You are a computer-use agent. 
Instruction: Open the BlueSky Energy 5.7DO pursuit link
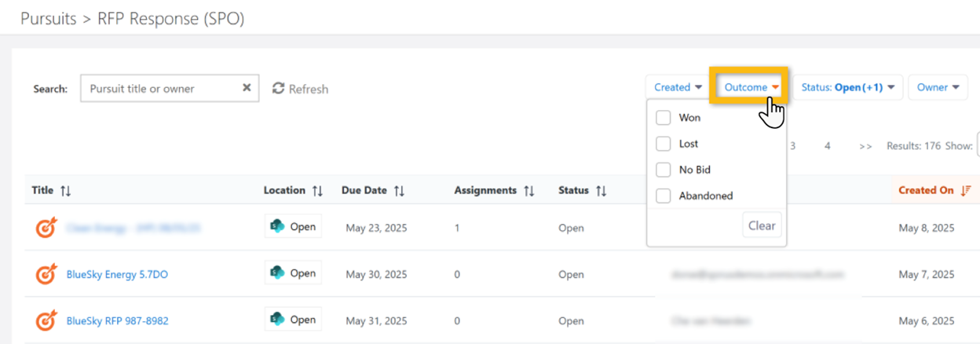(117, 274)
